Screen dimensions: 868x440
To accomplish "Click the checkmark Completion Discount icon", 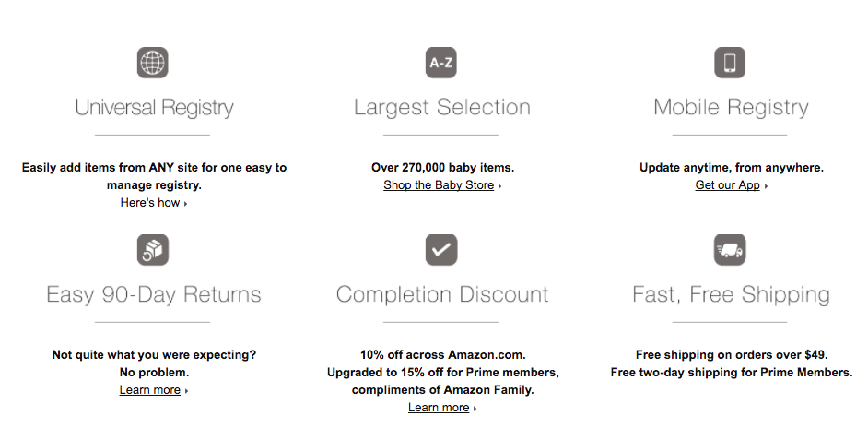I will (x=441, y=250).
